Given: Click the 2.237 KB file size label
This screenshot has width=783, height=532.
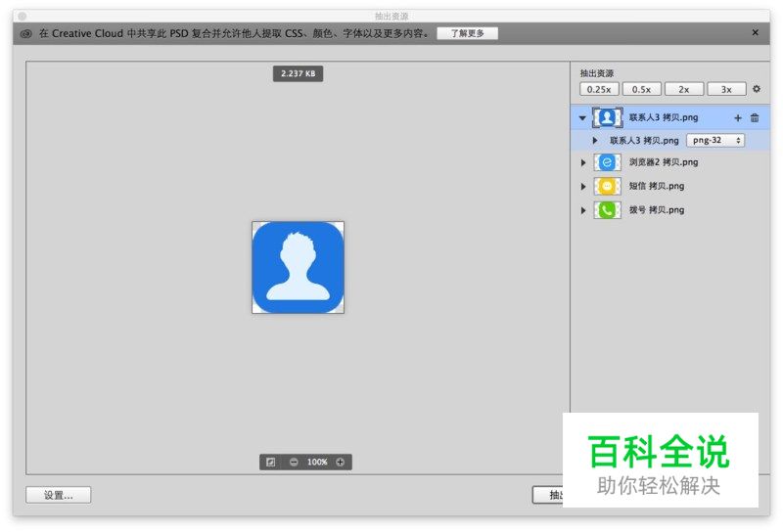Looking at the screenshot, I should pyautogui.click(x=299, y=74).
